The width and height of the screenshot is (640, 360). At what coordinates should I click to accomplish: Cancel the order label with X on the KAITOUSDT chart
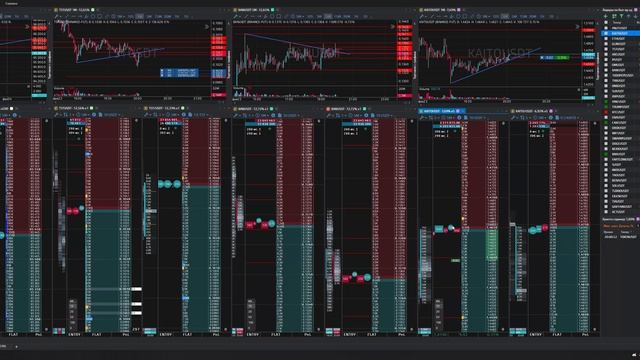click(542, 58)
